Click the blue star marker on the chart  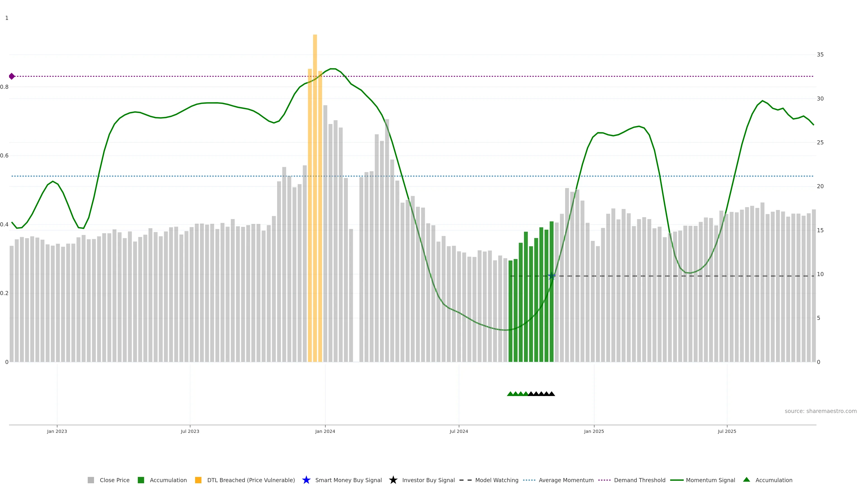552,276
